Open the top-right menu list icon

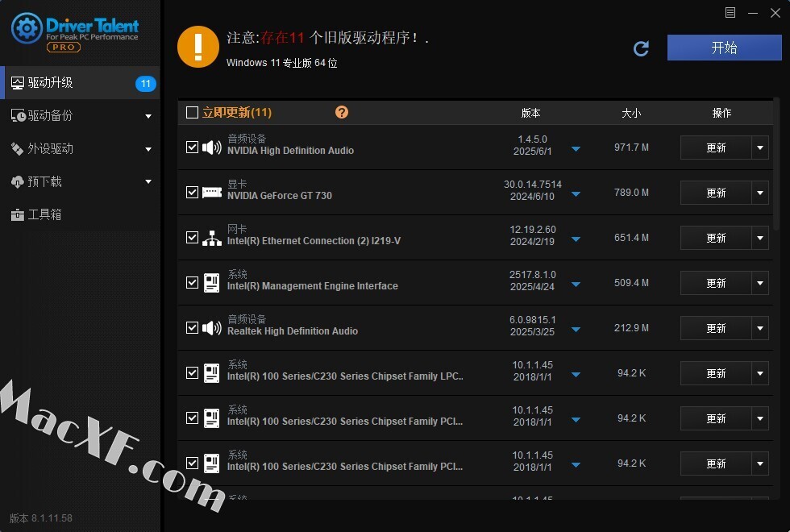point(730,12)
